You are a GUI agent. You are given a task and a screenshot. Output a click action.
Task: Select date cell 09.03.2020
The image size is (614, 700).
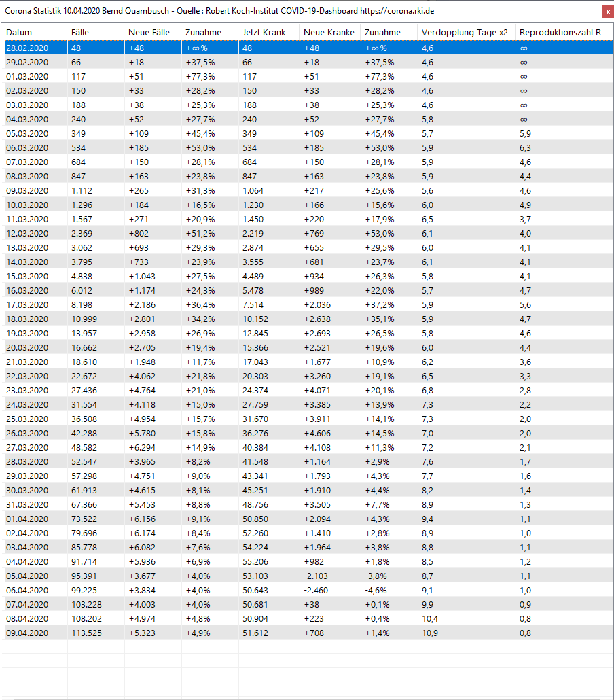(x=27, y=190)
